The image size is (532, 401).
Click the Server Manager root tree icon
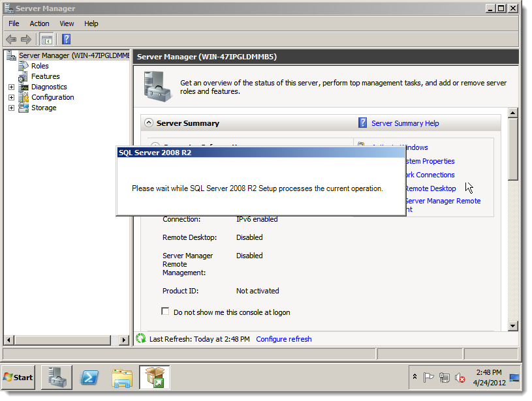(x=11, y=55)
